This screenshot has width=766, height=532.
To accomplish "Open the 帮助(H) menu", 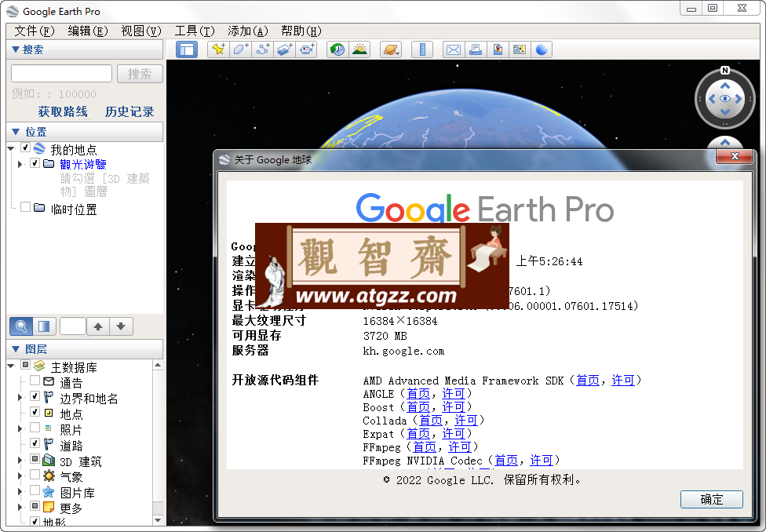I will pyautogui.click(x=301, y=31).
